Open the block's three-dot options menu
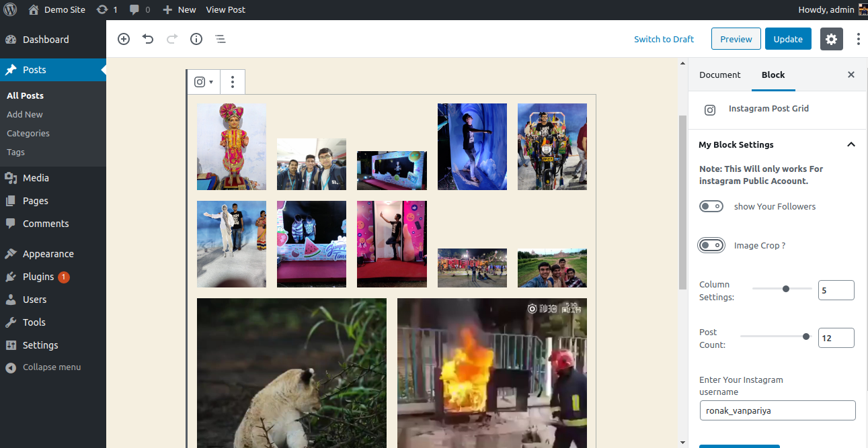Screen dimensions: 868x448 pos(233,82)
